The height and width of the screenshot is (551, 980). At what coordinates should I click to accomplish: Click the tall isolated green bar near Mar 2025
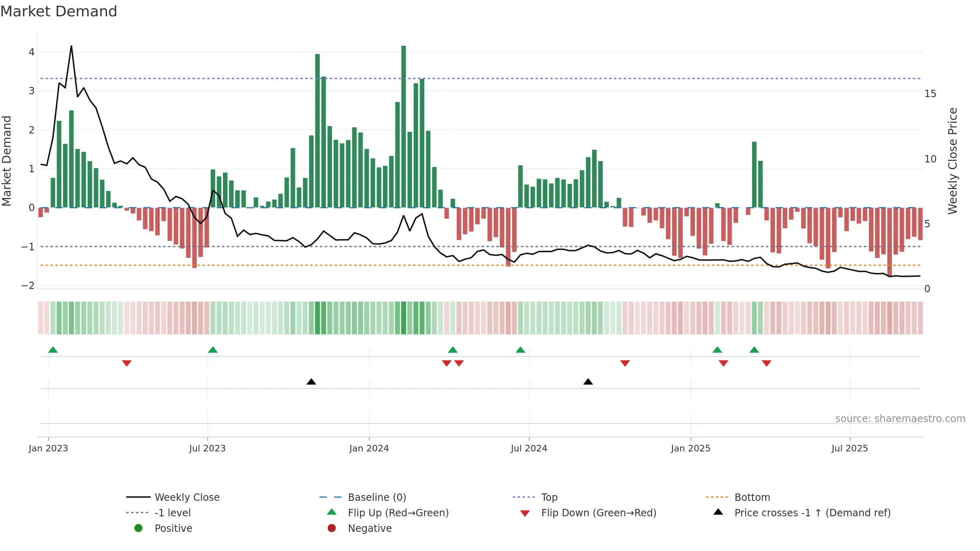754,175
